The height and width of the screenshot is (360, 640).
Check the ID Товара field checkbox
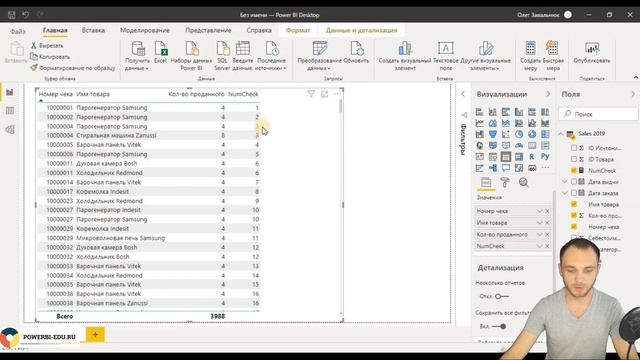(574, 159)
